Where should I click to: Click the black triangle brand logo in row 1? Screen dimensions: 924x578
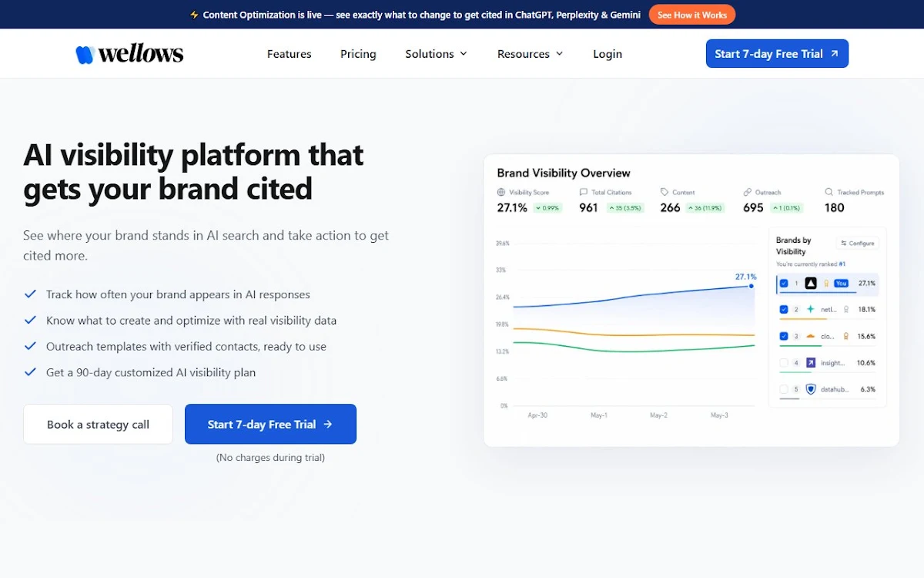coord(811,283)
